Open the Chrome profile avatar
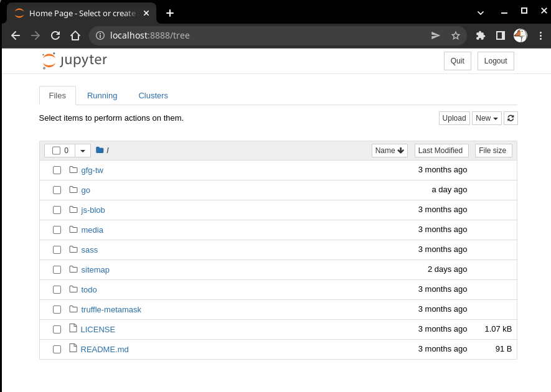Viewport: 551px width, 392px height. 520,35
